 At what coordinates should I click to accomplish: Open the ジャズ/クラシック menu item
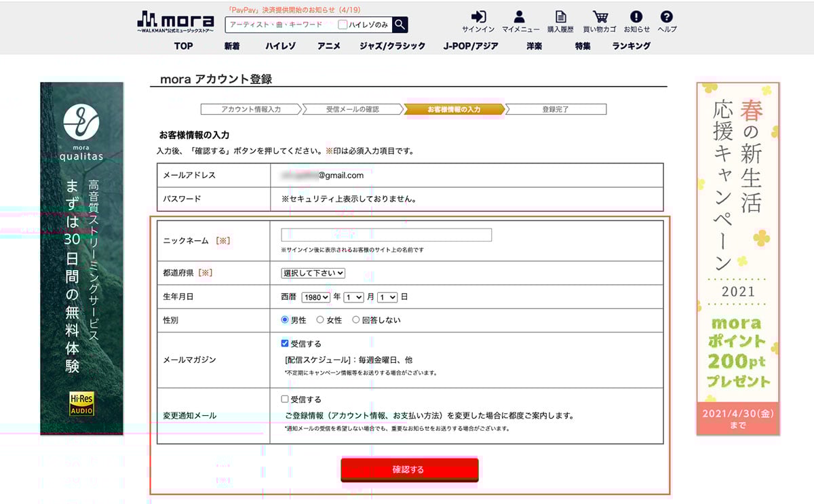[393, 46]
